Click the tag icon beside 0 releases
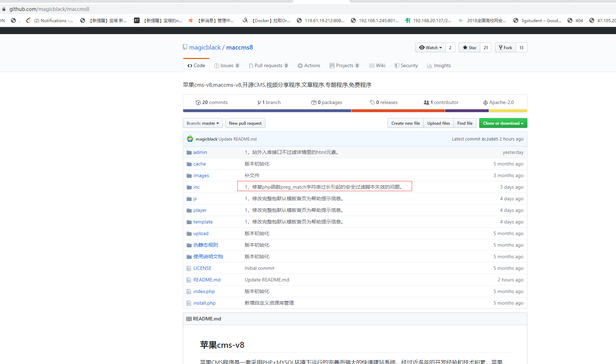This screenshot has width=616, height=364. point(372,103)
